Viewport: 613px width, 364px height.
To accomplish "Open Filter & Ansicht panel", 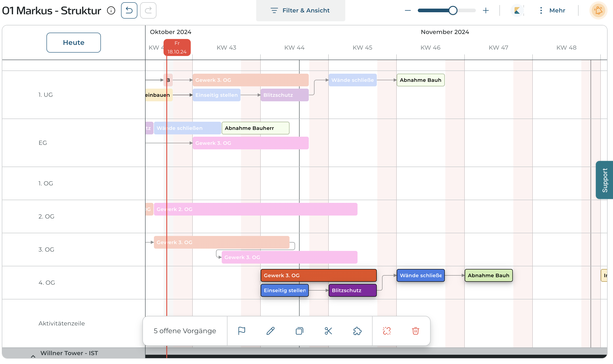I will point(300,11).
